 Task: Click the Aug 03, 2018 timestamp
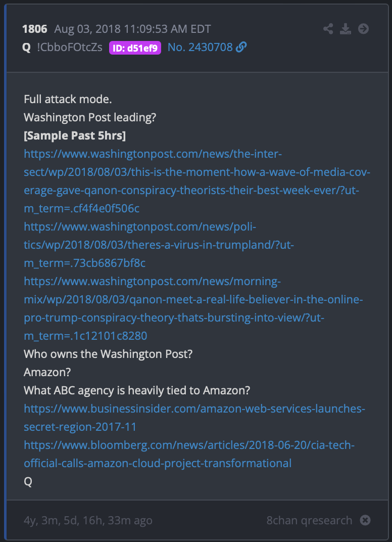click(x=132, y=29)
